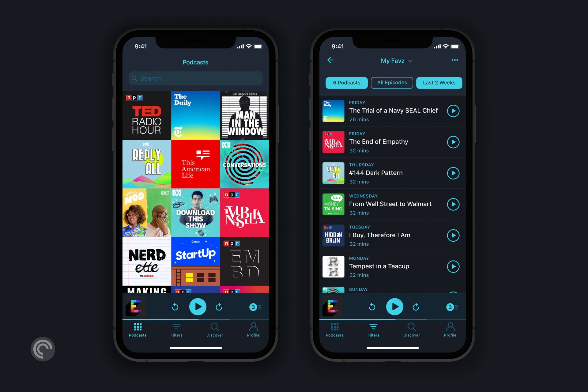Play 'The Trial of a Navy SEAL Chief'
The image size is (588, 392).
[x=454, y=111]
